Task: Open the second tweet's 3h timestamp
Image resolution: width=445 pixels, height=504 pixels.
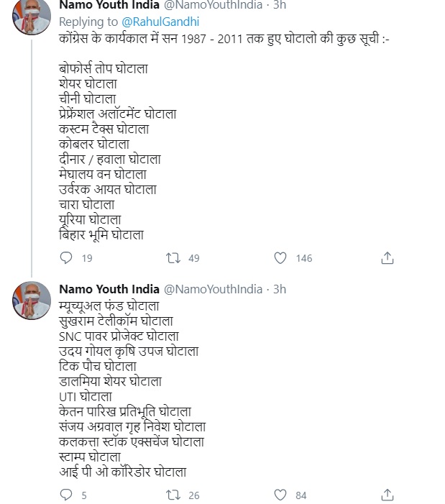Action: click(280, 289)
